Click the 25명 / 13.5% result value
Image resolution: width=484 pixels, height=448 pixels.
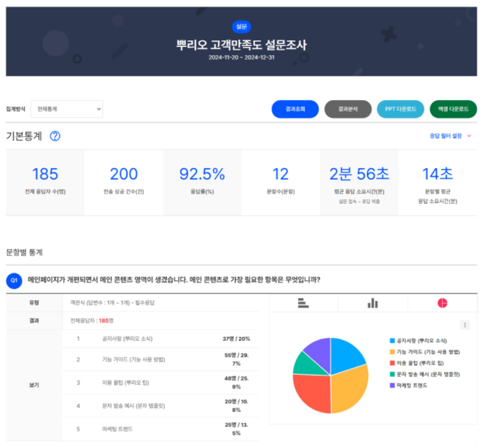237,429
